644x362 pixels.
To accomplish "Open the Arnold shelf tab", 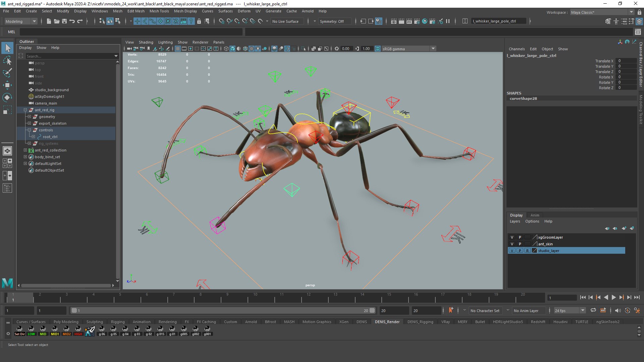I will tap(251, 322).
